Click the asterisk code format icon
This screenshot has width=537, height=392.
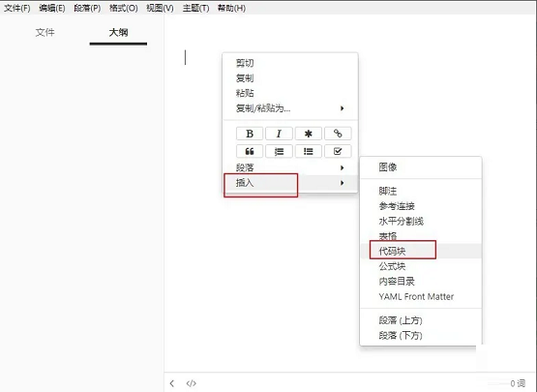309,134
